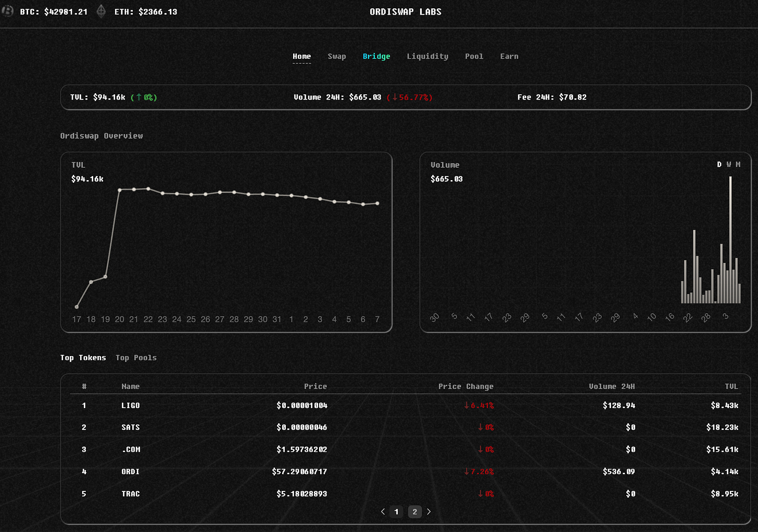Click the TVL column header in table

coord(731,386)
